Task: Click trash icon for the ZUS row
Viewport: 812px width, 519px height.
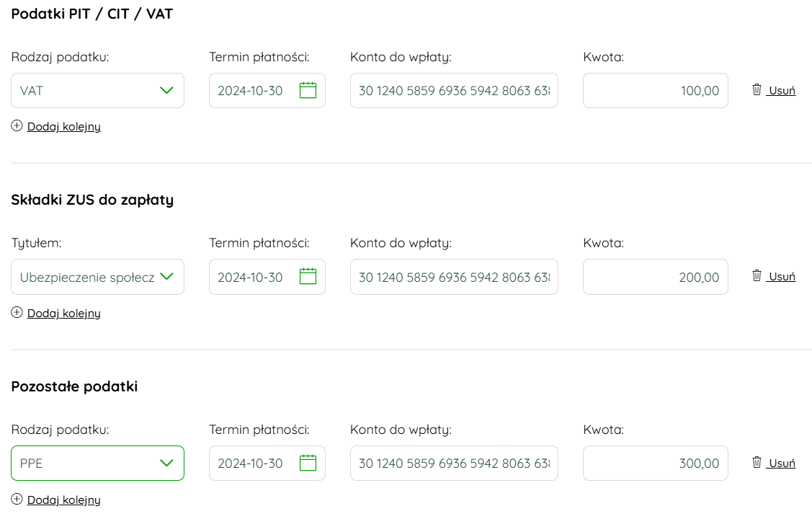Action: 757,275
